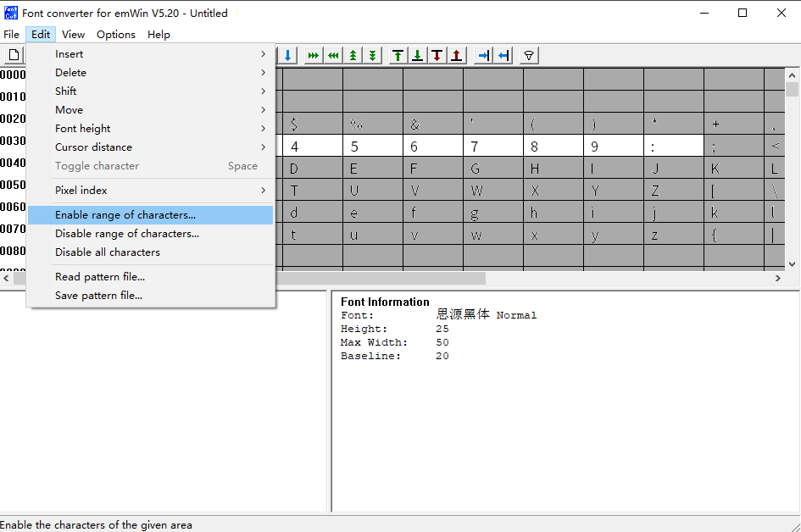
Task: Click the green triple right-arrow icon
Action: (x=314, y=56)
